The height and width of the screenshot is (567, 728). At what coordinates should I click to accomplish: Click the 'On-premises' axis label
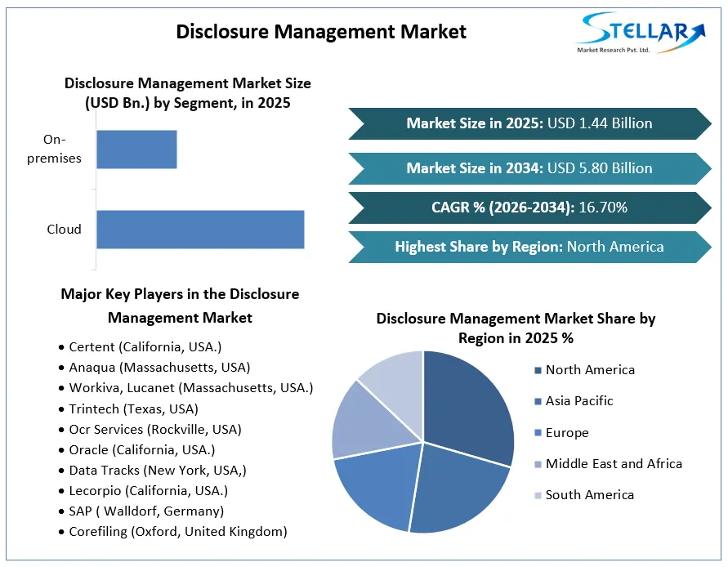tap(54, 149)
